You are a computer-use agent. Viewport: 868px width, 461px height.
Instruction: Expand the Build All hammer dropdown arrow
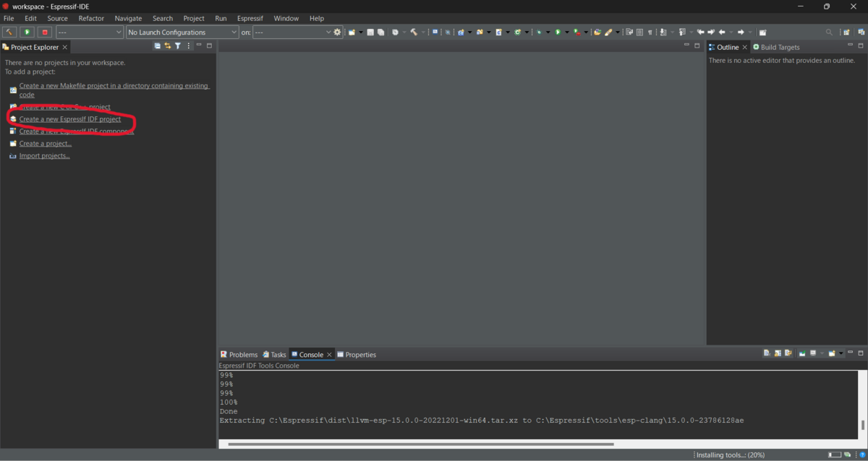point(423,32)
